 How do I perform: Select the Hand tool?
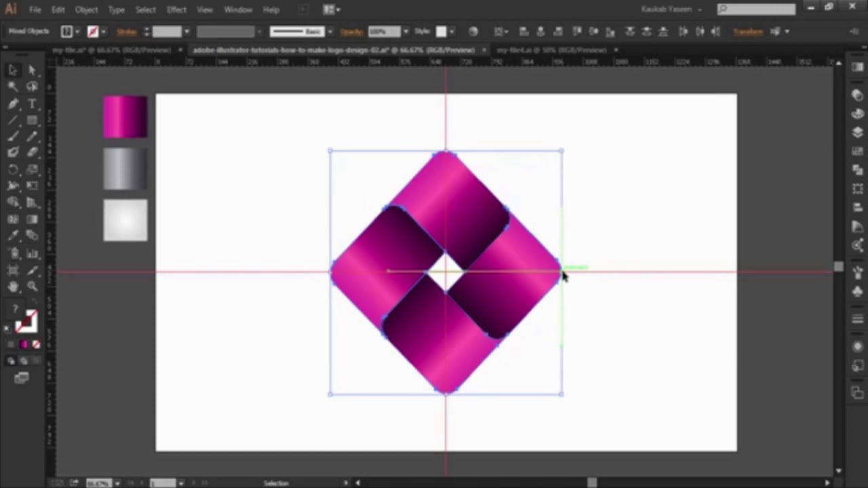point(13,287)
